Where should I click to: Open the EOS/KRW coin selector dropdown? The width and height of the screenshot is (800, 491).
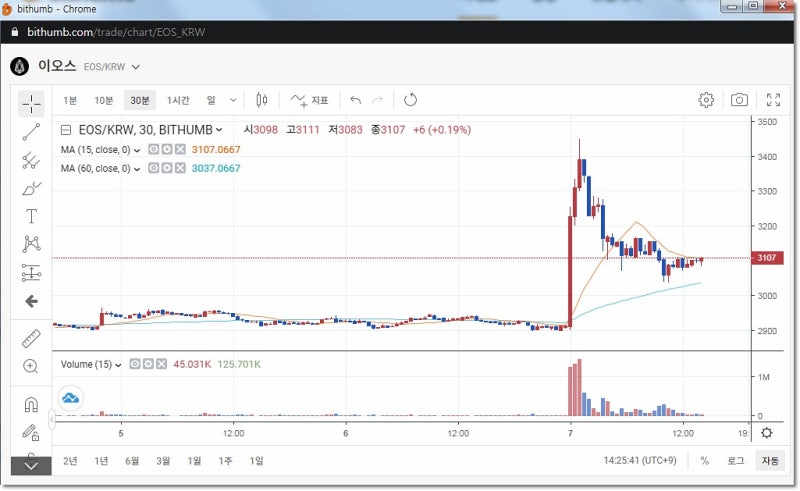click(136, 67)
